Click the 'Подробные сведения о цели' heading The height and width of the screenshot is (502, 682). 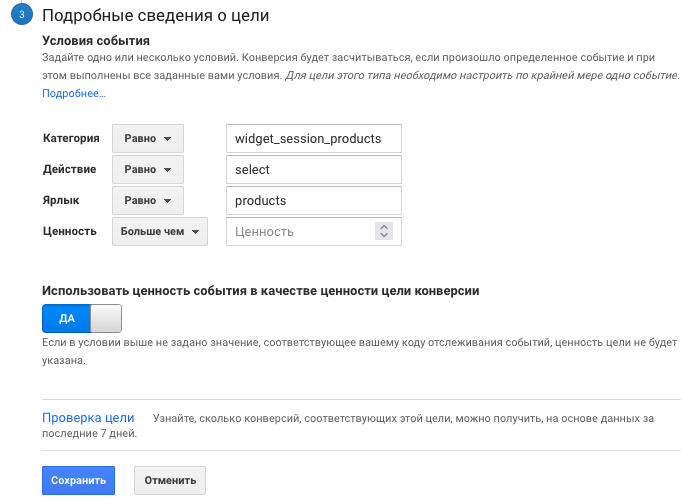(x=155, y=17)
